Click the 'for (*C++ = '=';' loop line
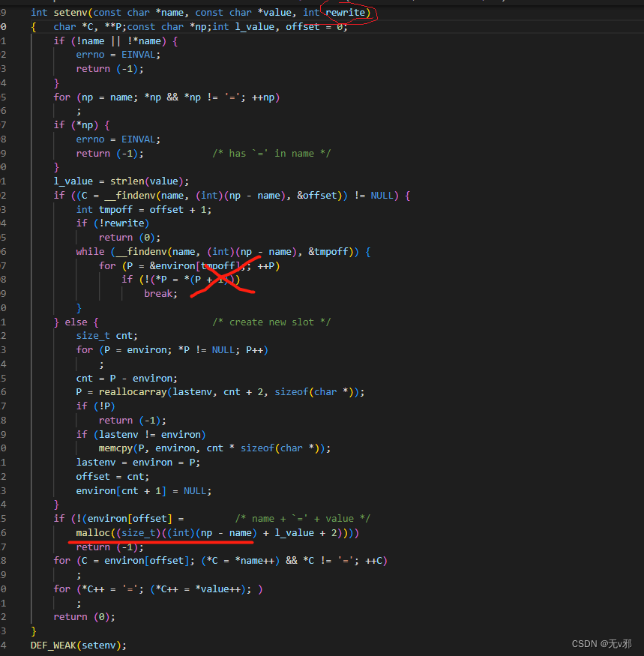The width and height of the screenshot is (644, 656). 157,589
